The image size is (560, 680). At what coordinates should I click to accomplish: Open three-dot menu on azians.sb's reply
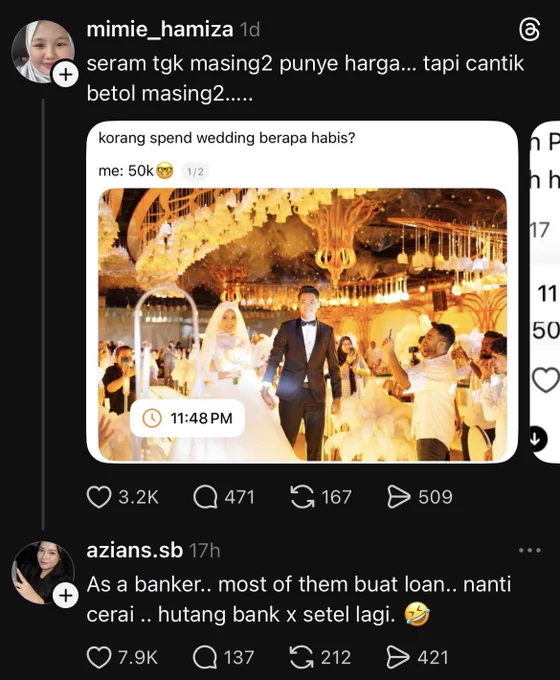530,550
